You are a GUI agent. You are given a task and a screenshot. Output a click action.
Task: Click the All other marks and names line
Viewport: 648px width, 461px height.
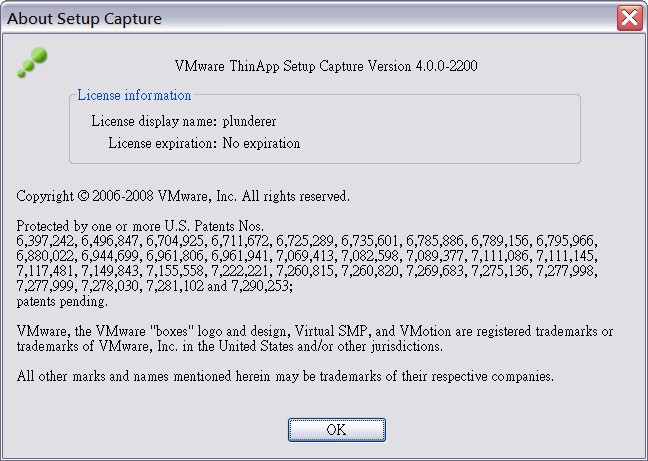point(285,376)
